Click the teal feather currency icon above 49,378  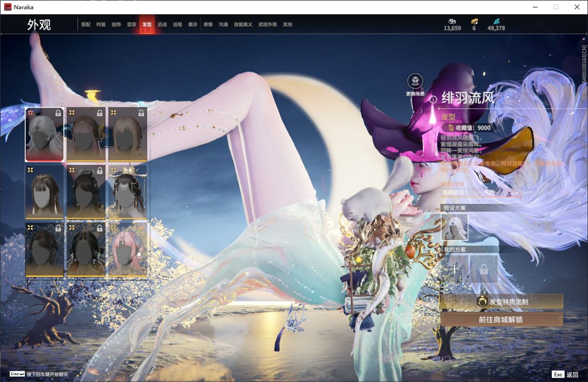(x=496, y=22)
